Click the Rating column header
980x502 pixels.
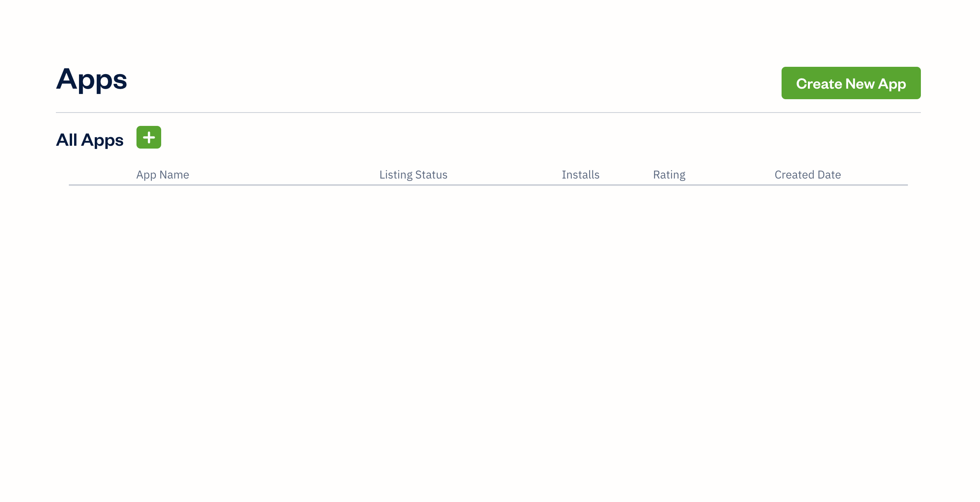pos(669,174)
